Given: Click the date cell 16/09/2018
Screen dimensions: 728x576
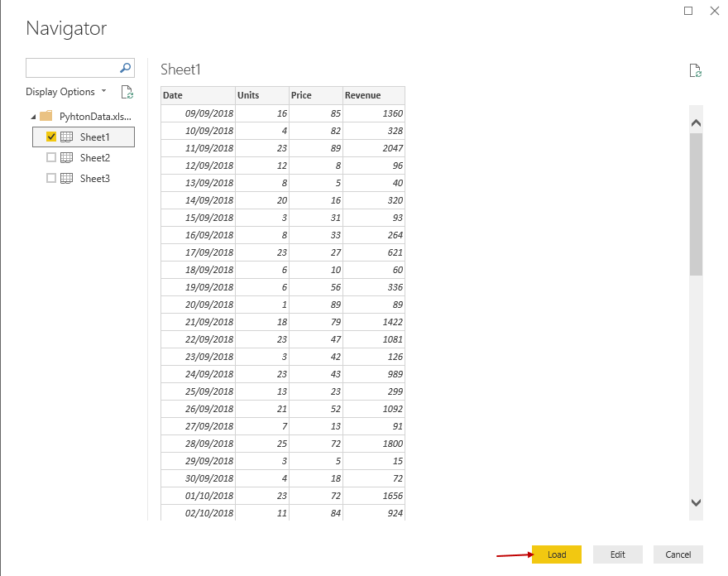Looking at the screenshot, I should [x=199, y=235].
